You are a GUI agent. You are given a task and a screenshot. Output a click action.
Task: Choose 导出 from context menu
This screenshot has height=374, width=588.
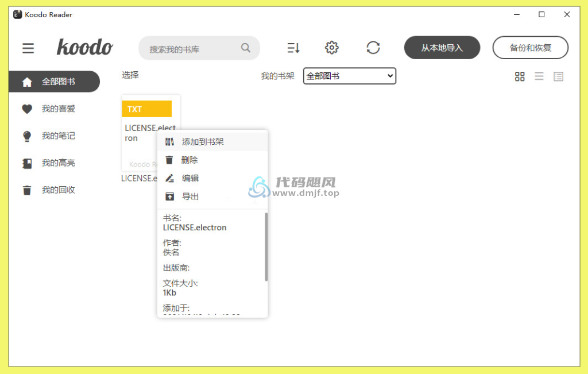[212, 196]
